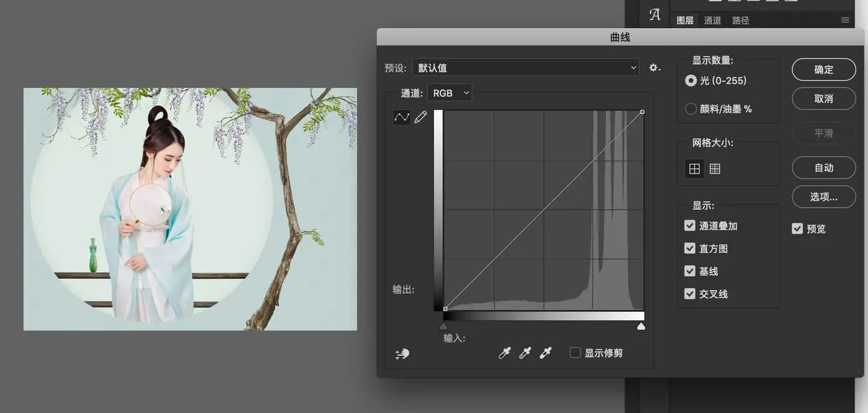
Task: Pick the black point eyedropper
Action: (x=505, y=353)
